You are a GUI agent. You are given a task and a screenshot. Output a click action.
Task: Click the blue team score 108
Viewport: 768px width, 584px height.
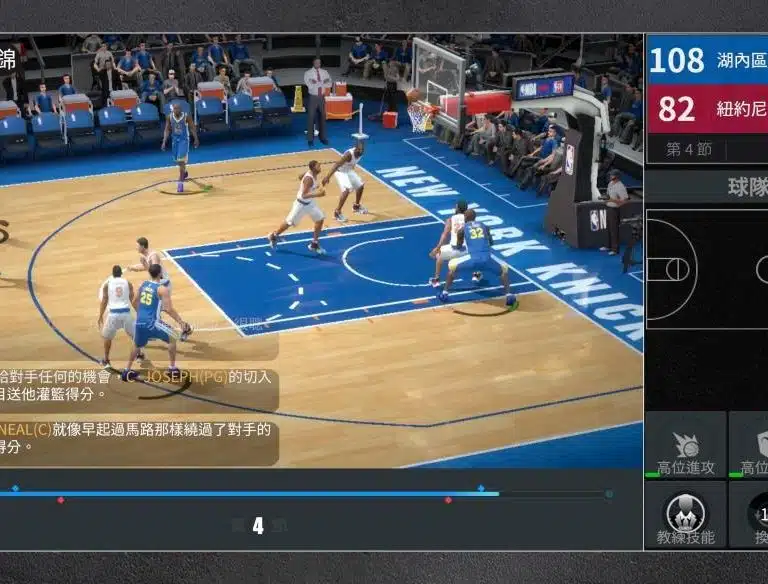click(677, 60)
